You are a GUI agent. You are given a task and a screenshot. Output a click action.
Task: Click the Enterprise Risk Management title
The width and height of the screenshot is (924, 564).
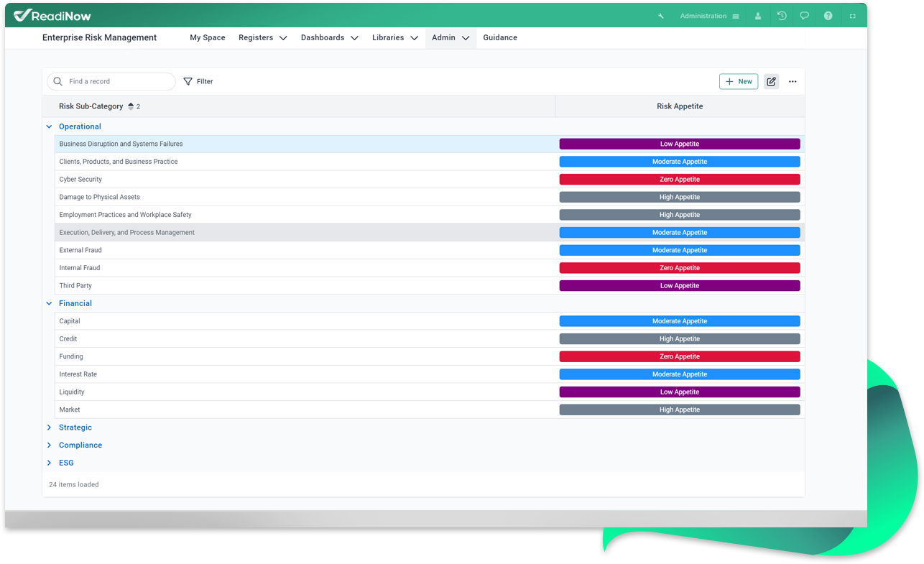(x=99, y=37)
